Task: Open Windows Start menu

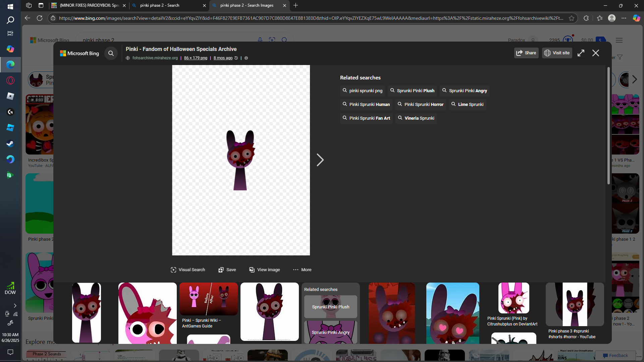Action: point(10,6)
